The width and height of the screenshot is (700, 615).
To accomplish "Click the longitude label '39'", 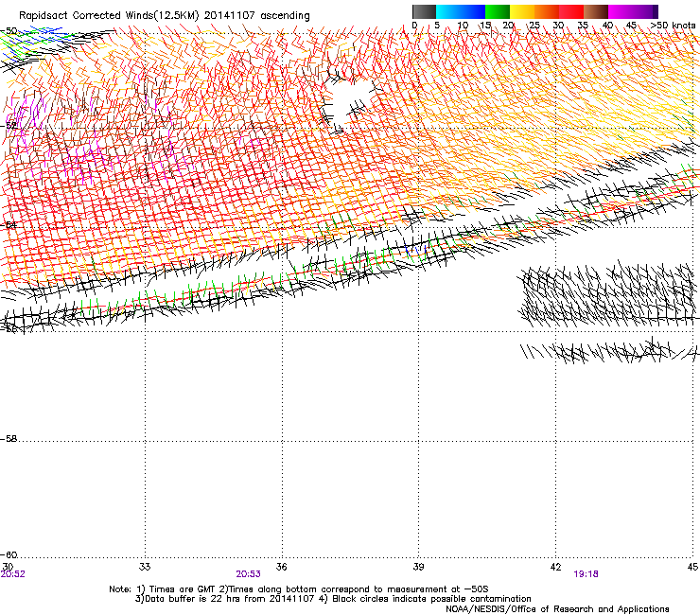I will tap(418, 567).
